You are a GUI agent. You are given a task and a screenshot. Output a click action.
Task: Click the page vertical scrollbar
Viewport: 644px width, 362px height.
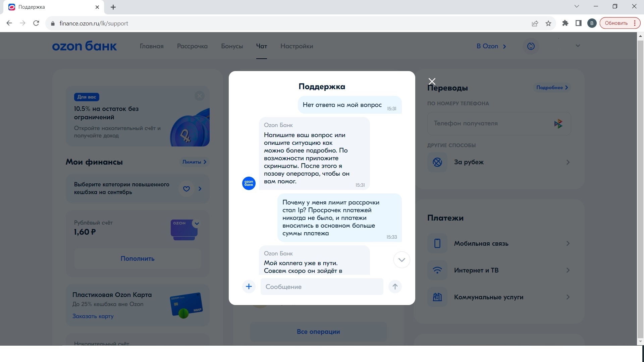pos(640,189)
